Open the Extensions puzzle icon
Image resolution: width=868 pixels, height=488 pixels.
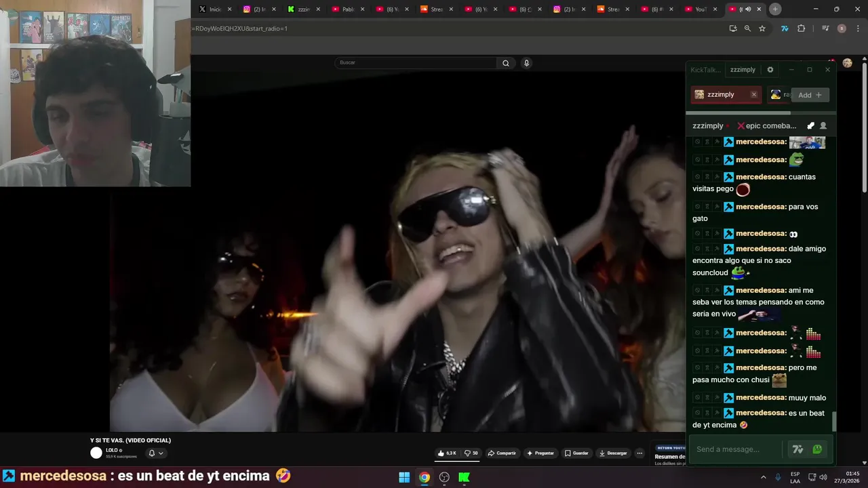click(802, 28)
